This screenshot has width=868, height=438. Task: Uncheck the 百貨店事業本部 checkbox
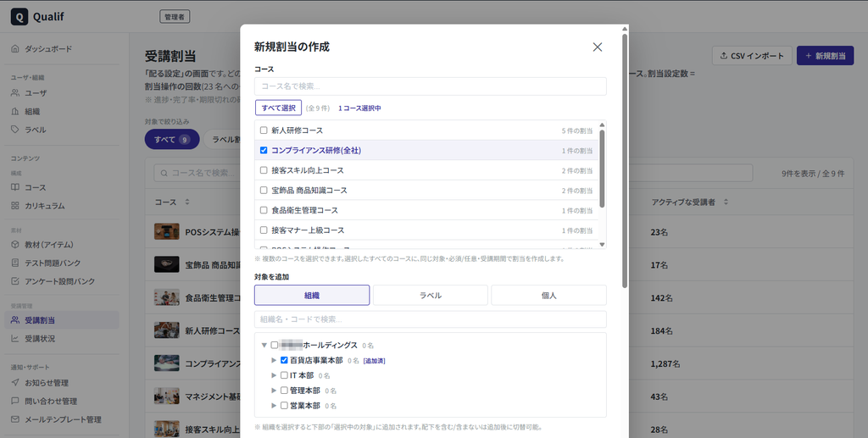pos(284,361)
